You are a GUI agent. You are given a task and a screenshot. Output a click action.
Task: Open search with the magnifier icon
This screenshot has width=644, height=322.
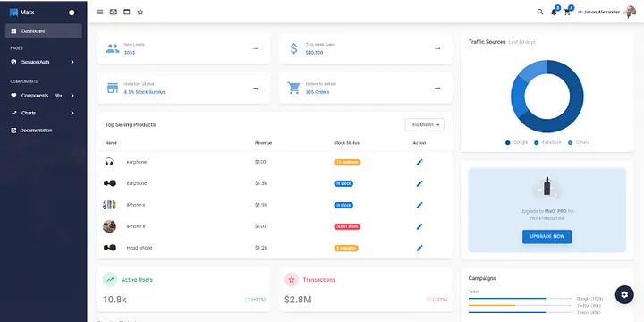(x=540, y=12)
